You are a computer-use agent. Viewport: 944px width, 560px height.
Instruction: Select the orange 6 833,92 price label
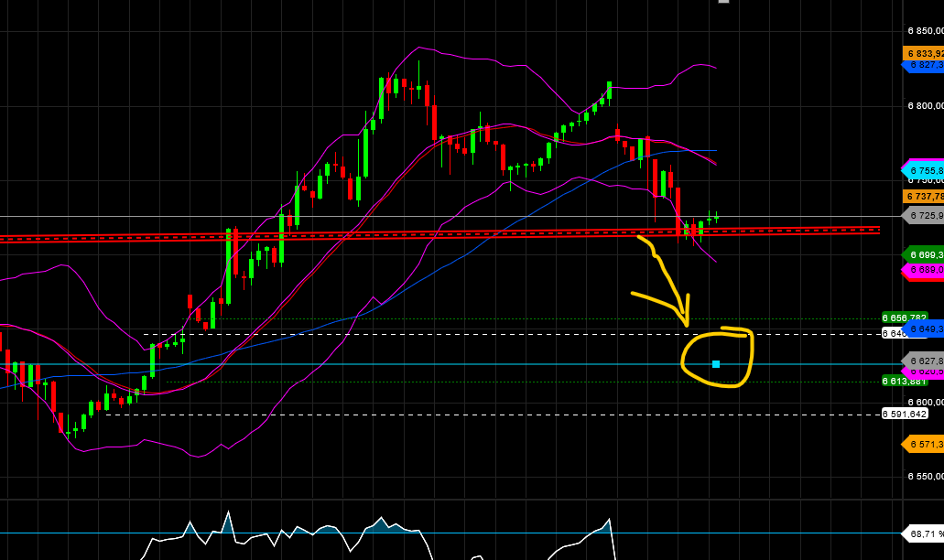point(924,54)
